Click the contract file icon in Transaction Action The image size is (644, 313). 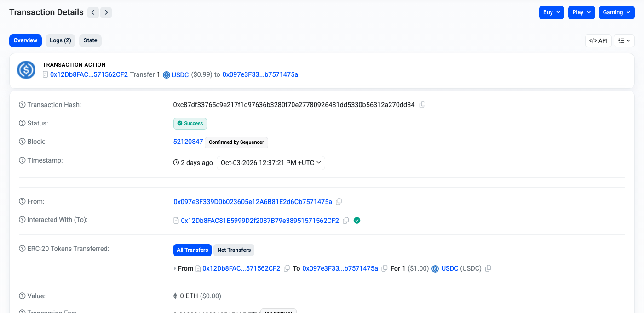click(x=45, y=74)
